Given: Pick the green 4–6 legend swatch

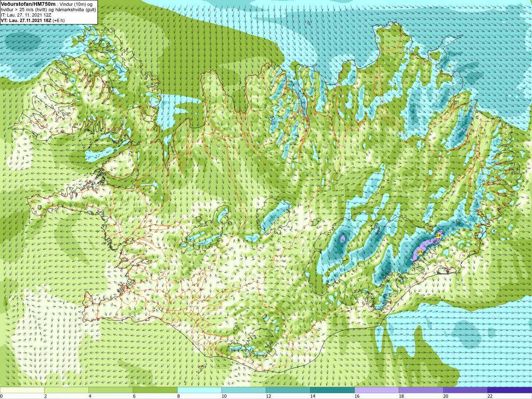Looking at the screenshot, I should click(x=111, y=390).
